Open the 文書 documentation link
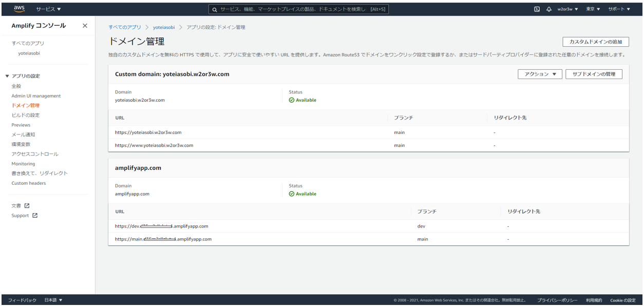Viewport: 644px width, 306px height. tap(16, 206)
